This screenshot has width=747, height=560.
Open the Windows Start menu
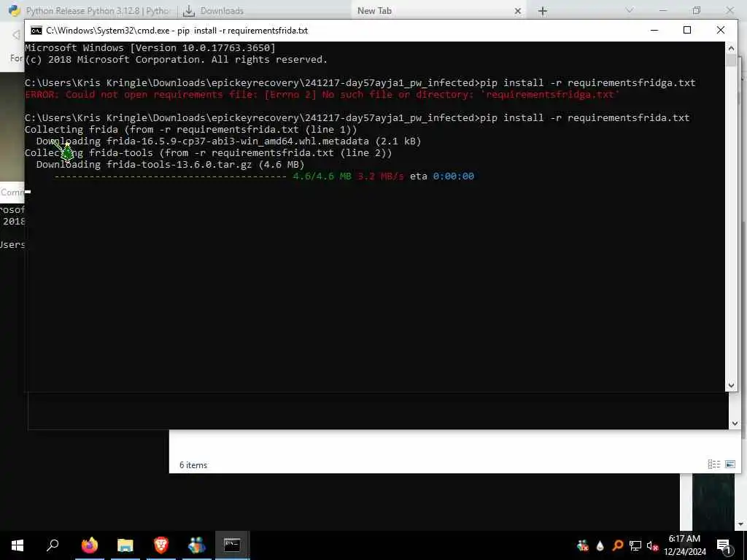18,545
